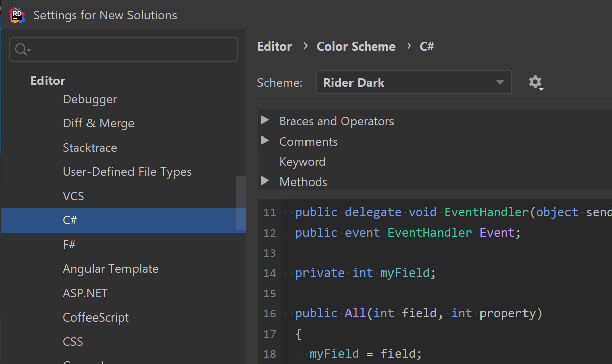Open User-Defined File Types page
Image resolution: width=612 pixels, height=364 pixels.
click(127, 172)
